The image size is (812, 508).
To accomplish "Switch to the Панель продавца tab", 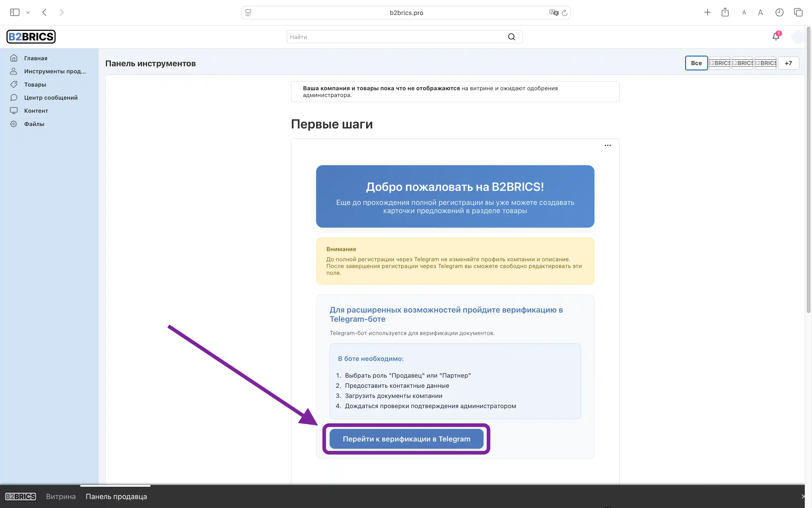I will pos(116,496).
